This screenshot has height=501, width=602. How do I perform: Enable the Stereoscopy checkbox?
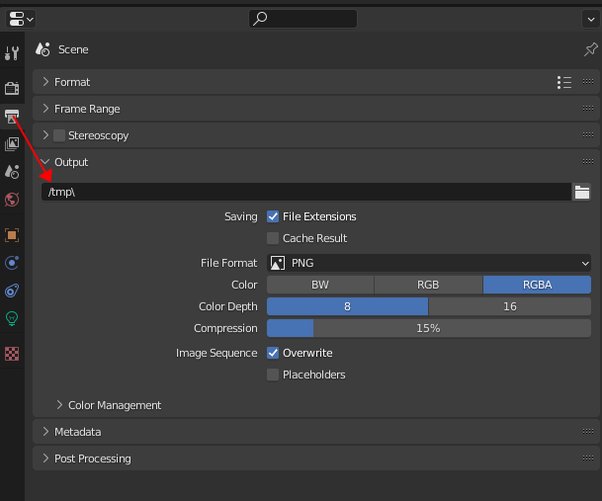[x=59, y=135]
